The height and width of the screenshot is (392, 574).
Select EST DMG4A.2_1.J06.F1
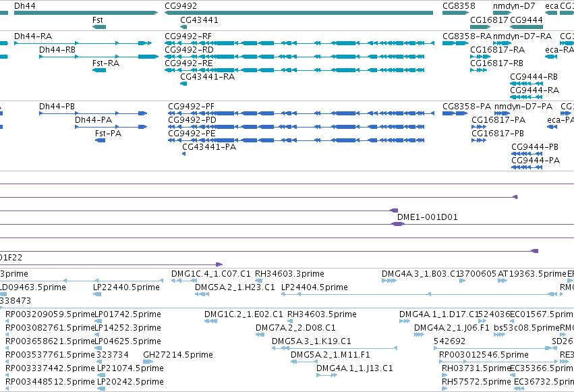[419, 335]
